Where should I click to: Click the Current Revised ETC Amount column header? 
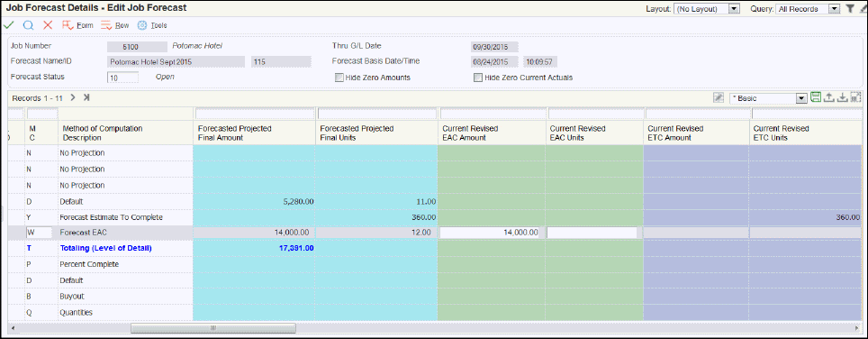(x=696, y=133)
